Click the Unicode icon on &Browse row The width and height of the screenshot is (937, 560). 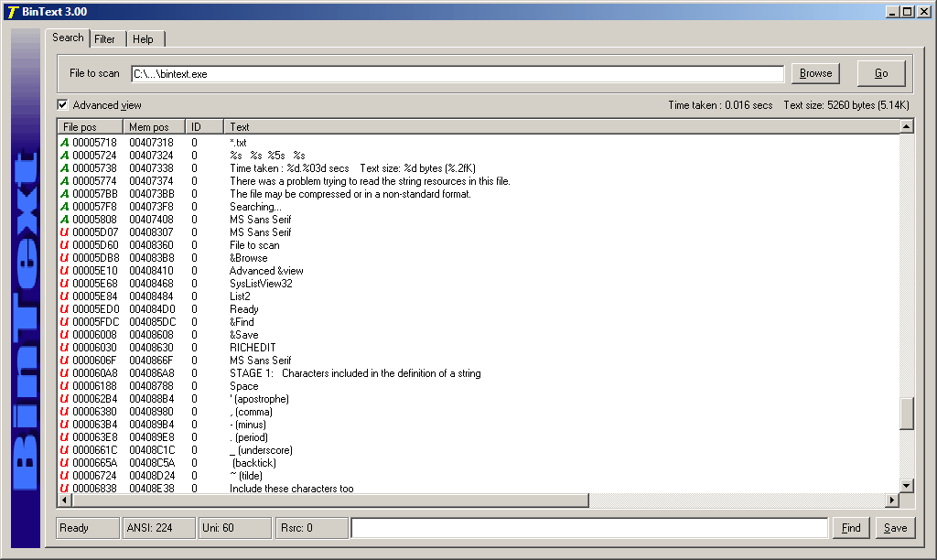(65, 258)
